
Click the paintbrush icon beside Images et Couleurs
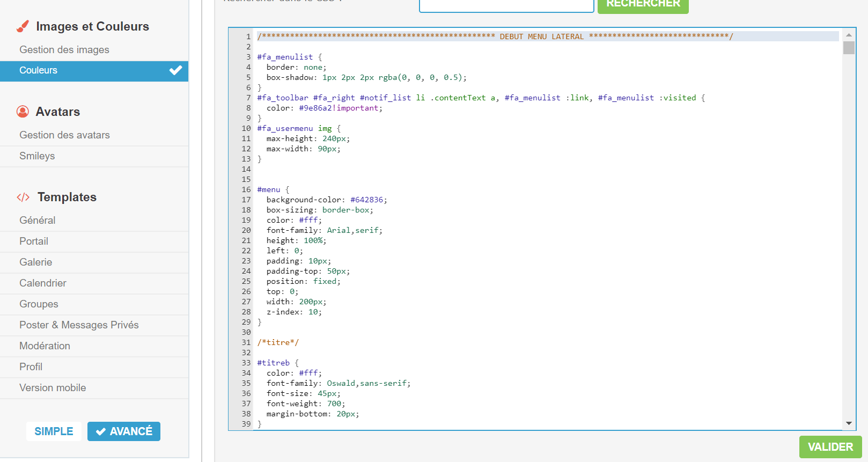pyautogui.click(x=23, y=26)
